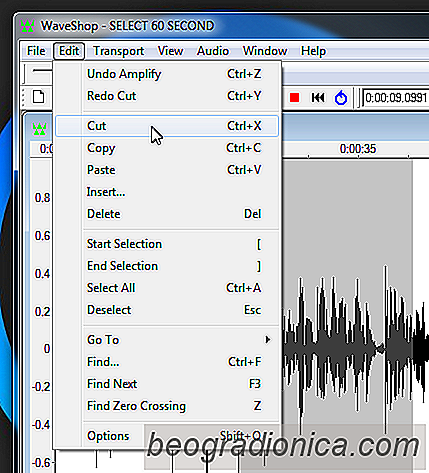Choose Delete from the Edit menu
Screen dimensions: 429x473
point(167,214)
